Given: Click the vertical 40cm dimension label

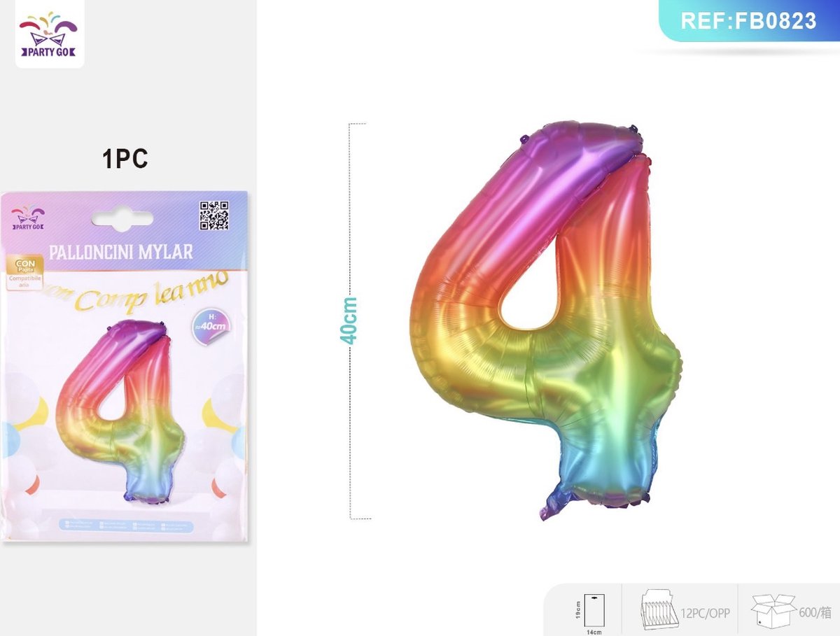Looking at the screenshot, I should tap(349, 320).
